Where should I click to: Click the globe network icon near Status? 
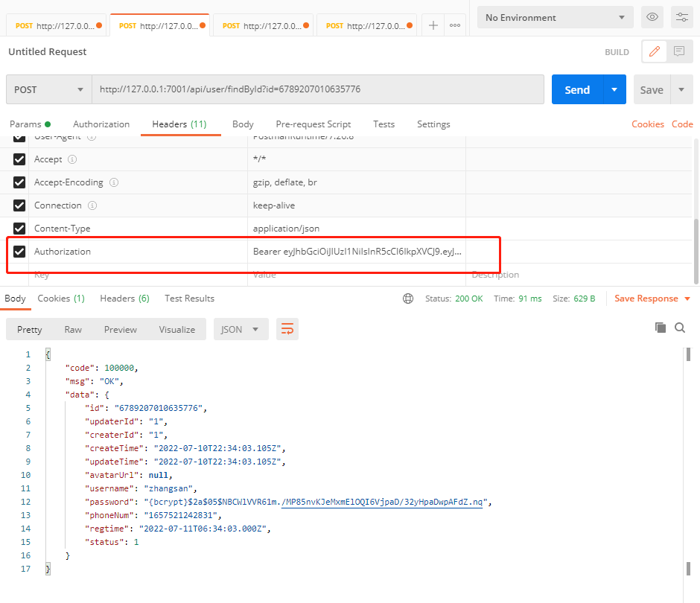[x=408, y=299]
